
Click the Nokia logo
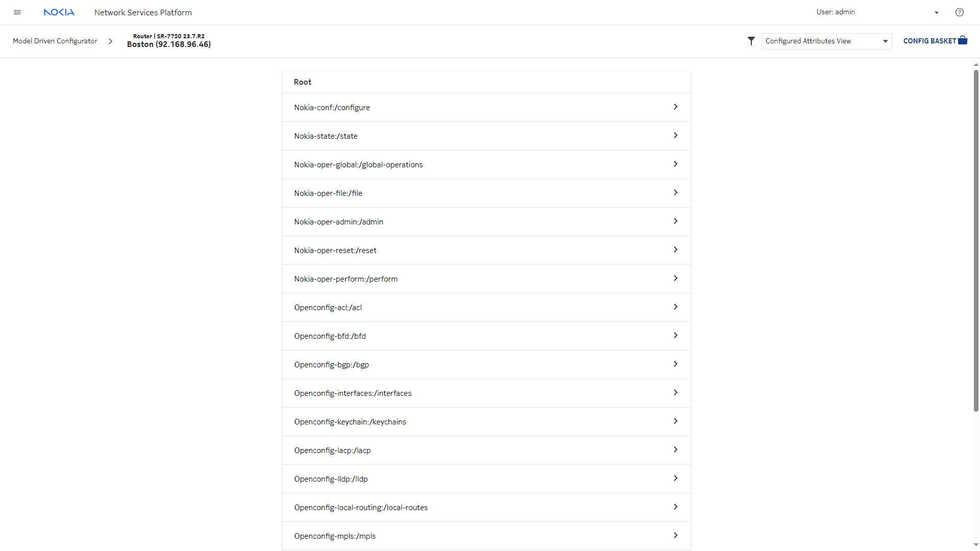[x=59, y=12]
